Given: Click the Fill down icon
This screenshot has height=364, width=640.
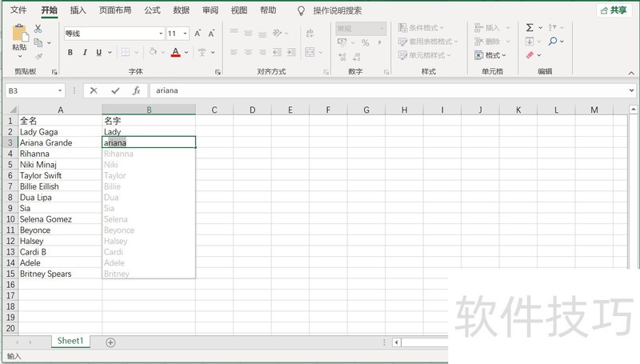Looking at the screenshot, I should click(x=530, y=42).
